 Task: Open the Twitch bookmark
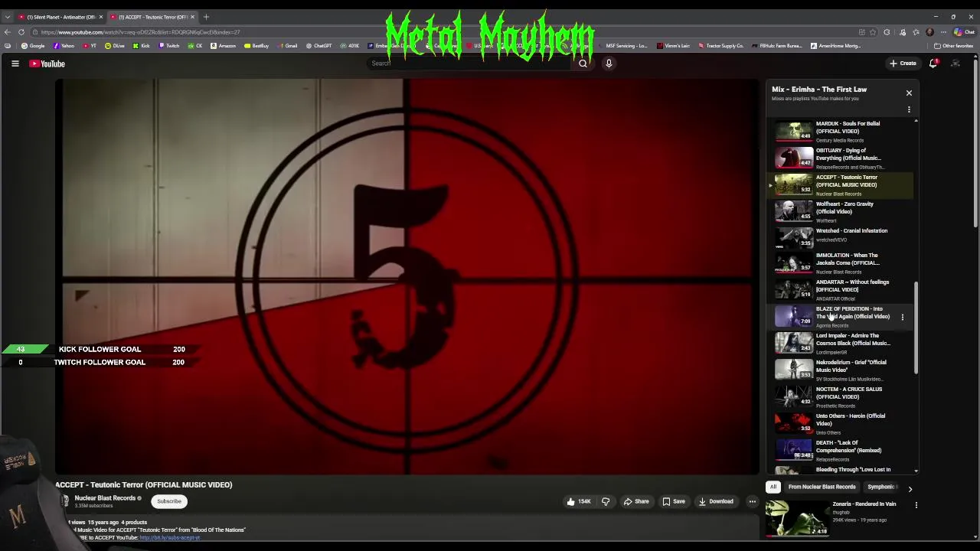pyautogui.click(x=169, y=46)
